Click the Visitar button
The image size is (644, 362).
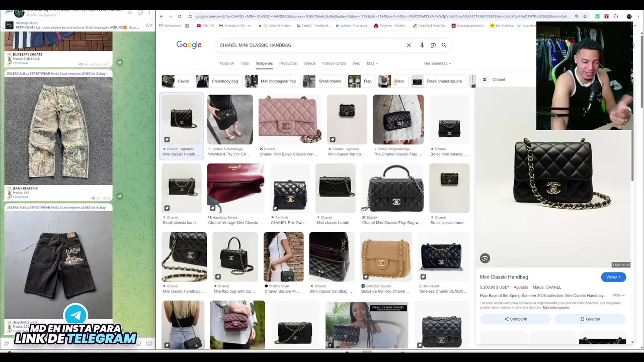[613, 277]
